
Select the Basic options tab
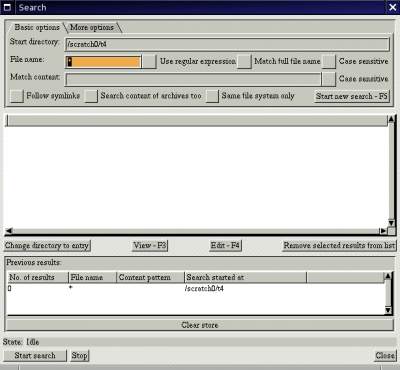37,27
